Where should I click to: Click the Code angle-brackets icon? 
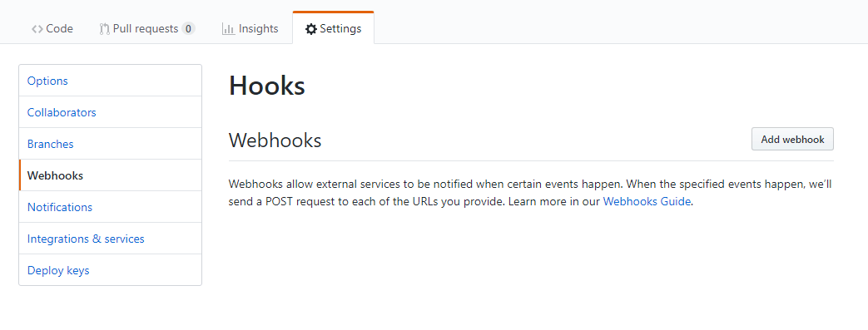tap(37, 29)
